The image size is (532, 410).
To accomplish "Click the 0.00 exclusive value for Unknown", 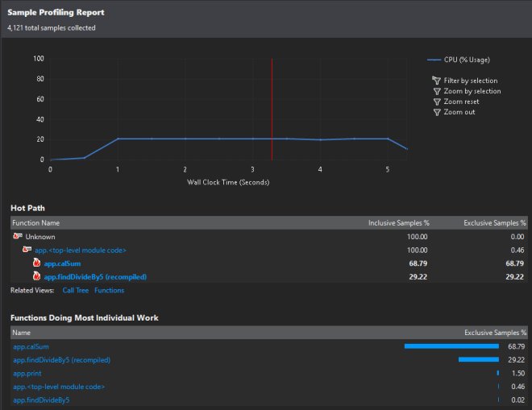I will (517, 237).
